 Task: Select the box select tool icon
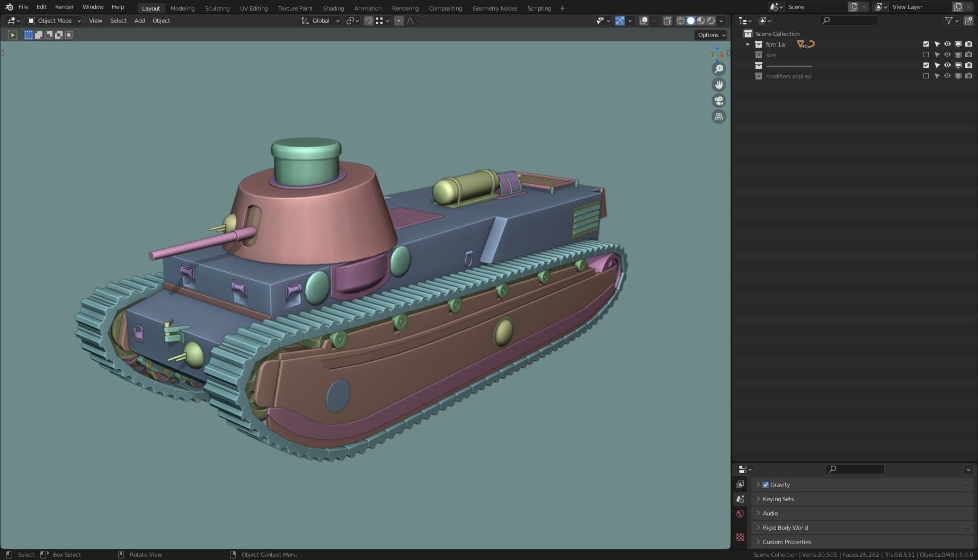point(13,35)
